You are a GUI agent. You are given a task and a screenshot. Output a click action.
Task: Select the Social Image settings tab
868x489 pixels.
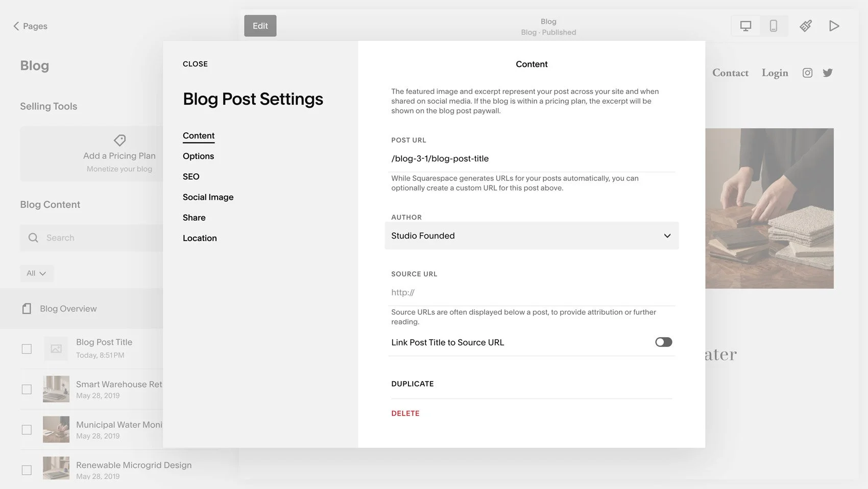click(208, 197)
